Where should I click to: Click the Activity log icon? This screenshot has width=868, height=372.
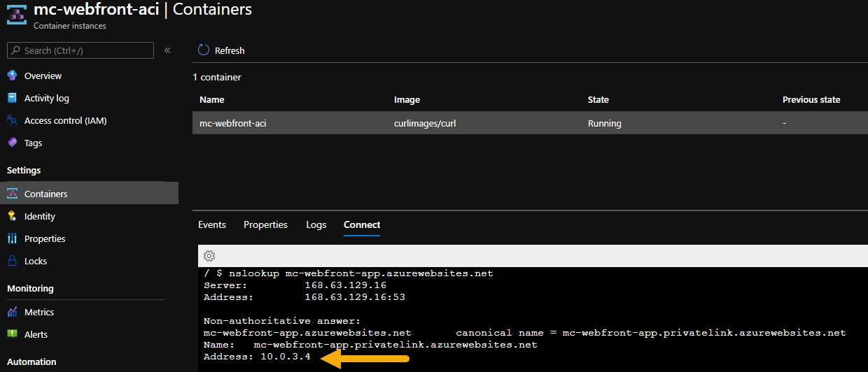coord(12,98)
